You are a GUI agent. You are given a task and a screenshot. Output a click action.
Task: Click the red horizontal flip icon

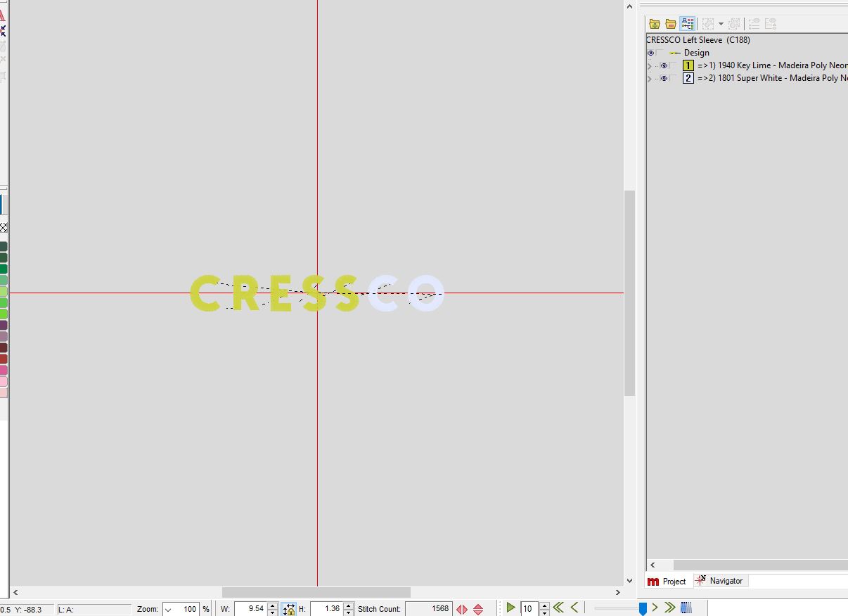tap(462, 609)
